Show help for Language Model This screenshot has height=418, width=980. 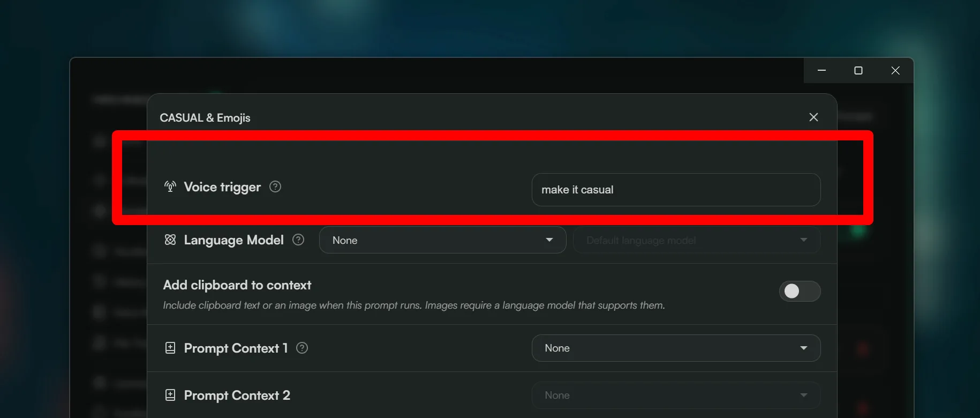tap(298, 240)
